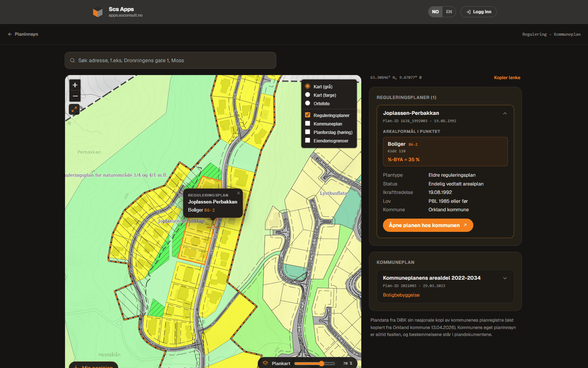The image size is (588, 368).
Task: Switch language to EN
Action: pyautogui.click(x=449, y=12)
